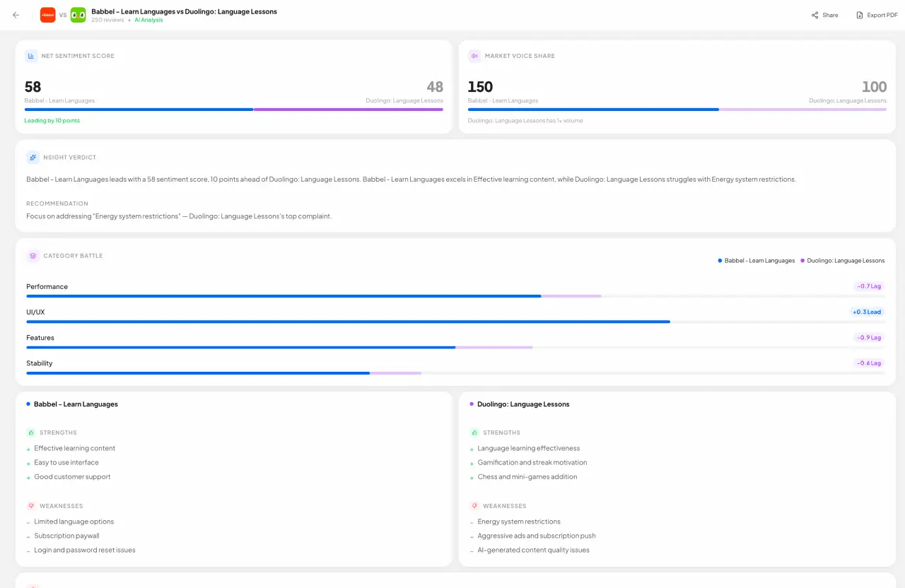Click the voice share value 150
This screenshot has width=905, height=588.
point(480,87)
